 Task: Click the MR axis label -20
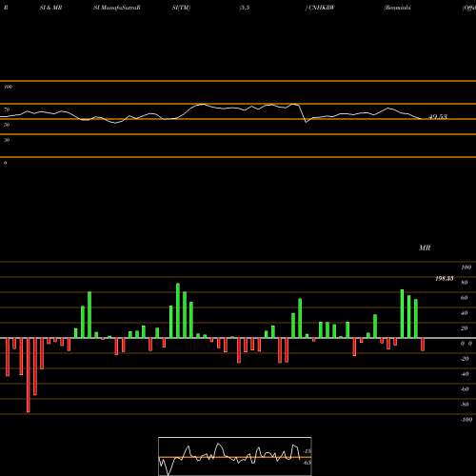465,359
